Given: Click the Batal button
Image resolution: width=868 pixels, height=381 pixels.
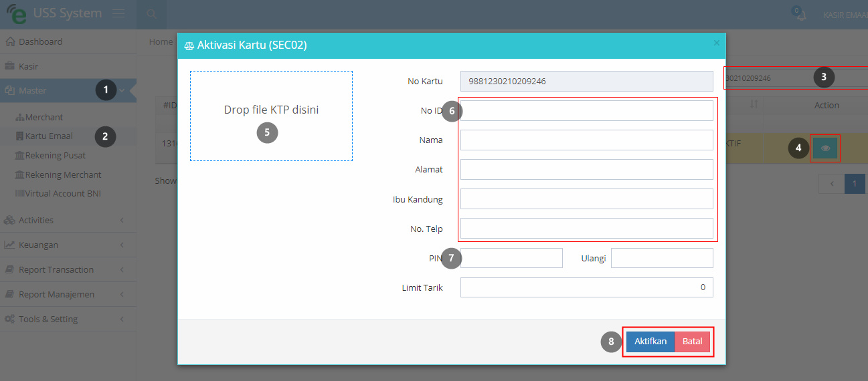Looking at the screenshot, I should (x=692, y=342).
